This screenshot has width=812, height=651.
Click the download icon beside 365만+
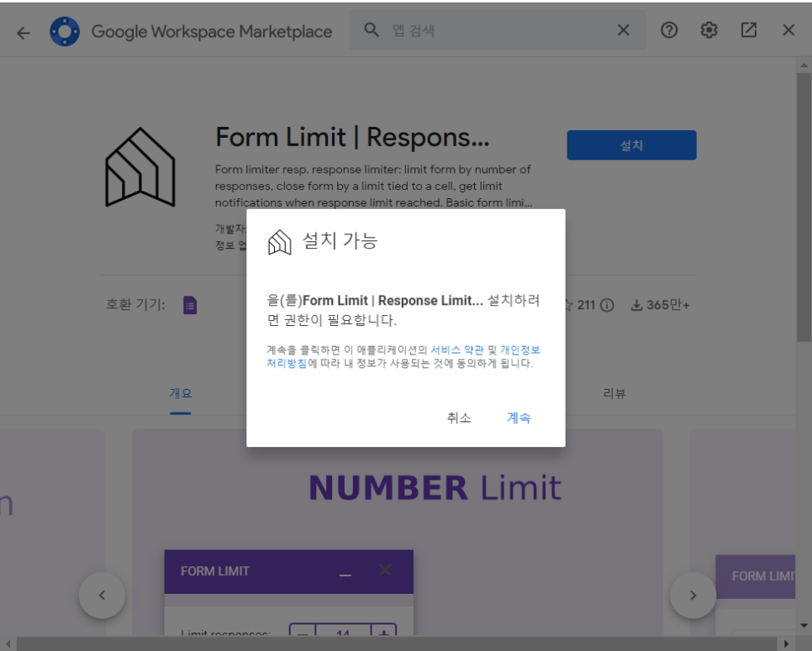pos(636,305)
